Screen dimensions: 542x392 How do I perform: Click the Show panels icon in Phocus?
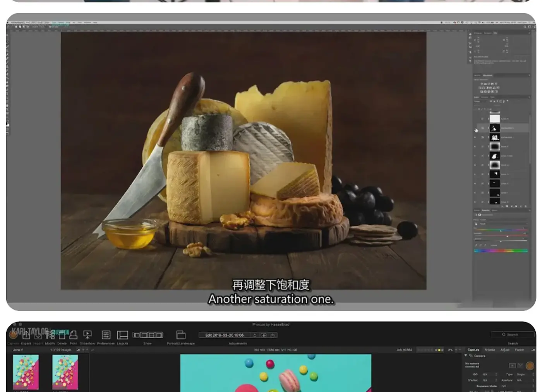[x=148, y=335]
